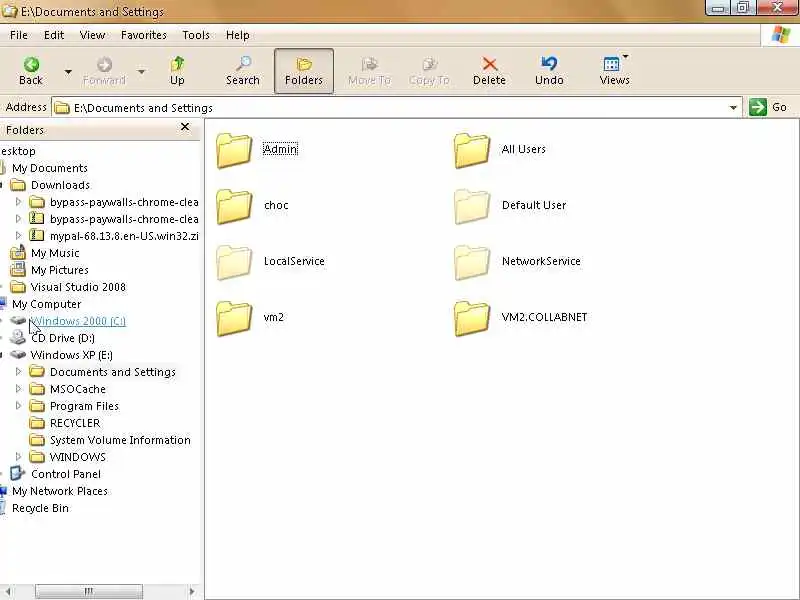Click the Go button

click(769, 107)
